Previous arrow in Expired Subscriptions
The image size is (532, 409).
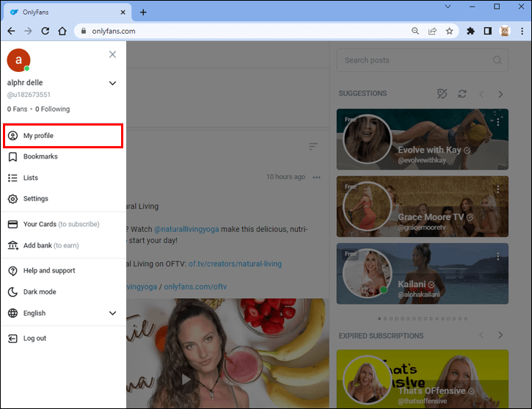[481, 336]
